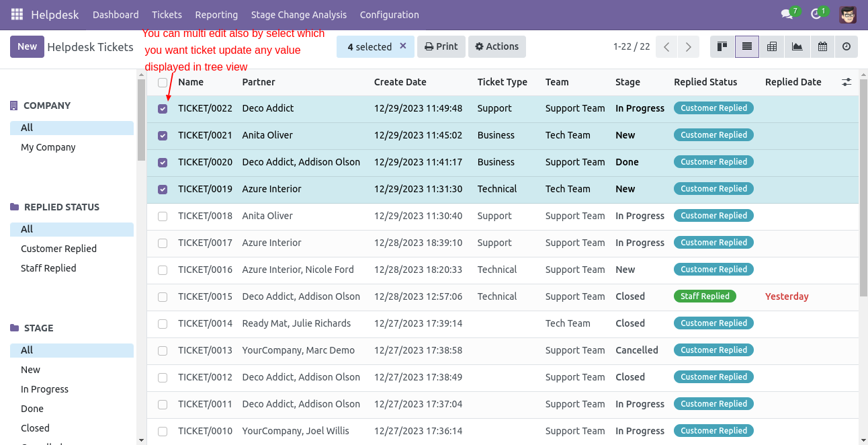Click the sidebar panel vertical scrollbar
868x445 pixels.
141,120
